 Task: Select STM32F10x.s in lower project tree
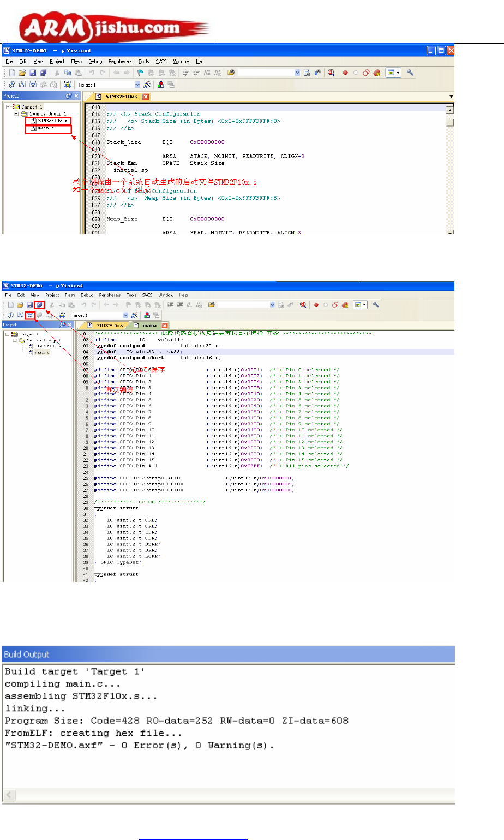pyautogui.click(x=45, y=346)
